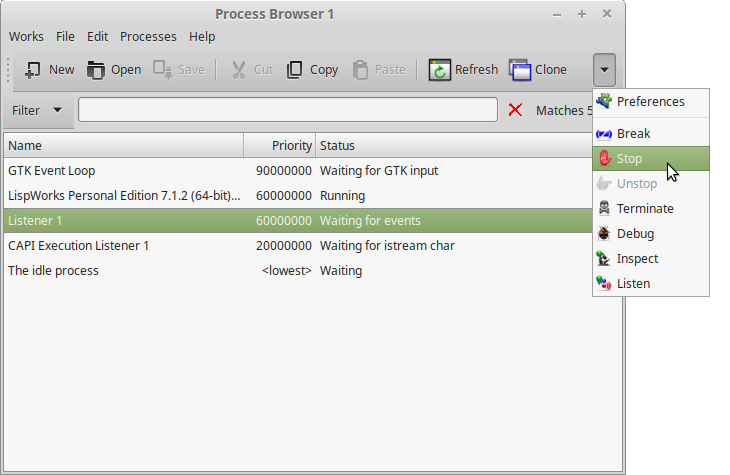Open the Works menu
This screenshot has width=730, height=475.
coord(26,37)
